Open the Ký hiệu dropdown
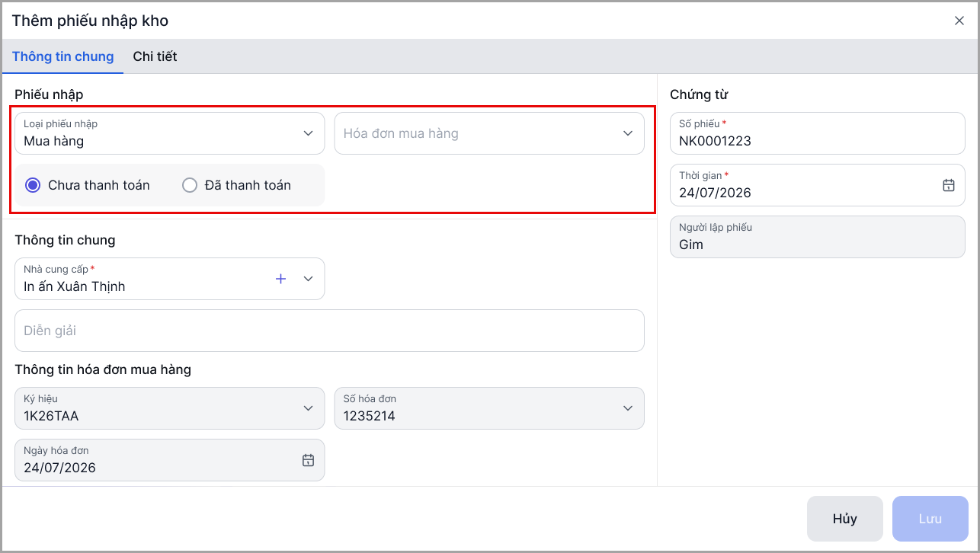This screenshot has width=980, height=553. tap(169, 408)
